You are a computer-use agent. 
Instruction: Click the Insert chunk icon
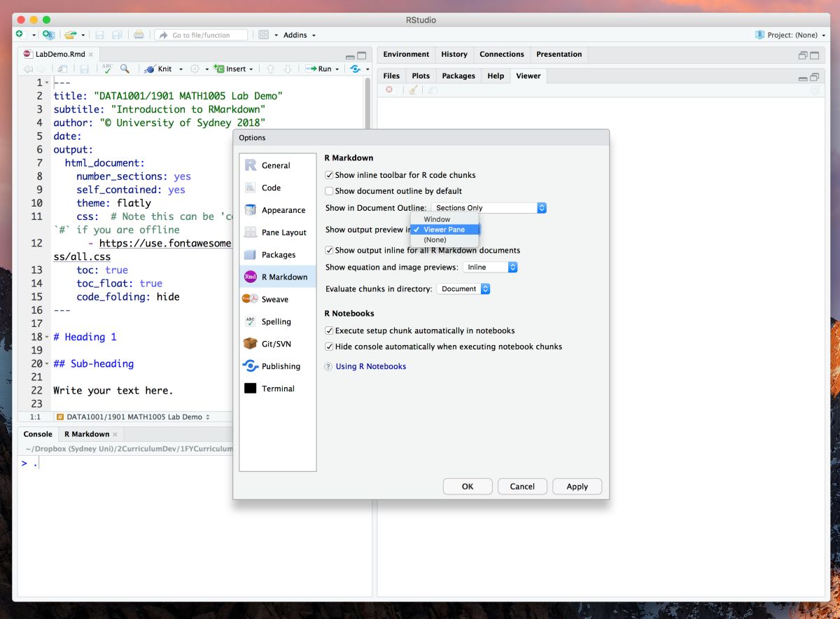click(x=219, y=69)
